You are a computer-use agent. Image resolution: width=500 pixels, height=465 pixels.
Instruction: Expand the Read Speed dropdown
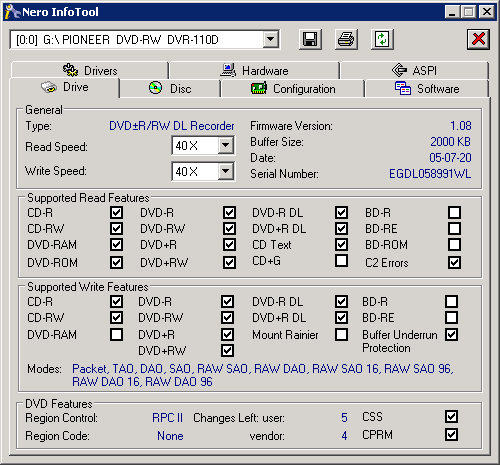(x=226, y=145)
